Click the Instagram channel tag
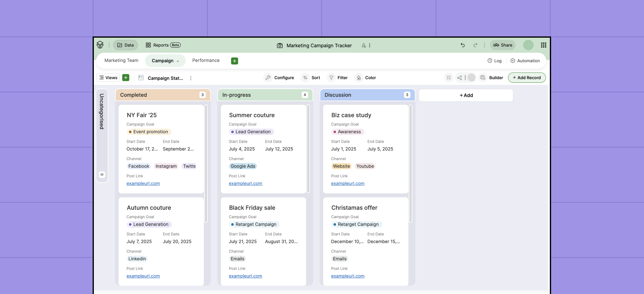This screenshot has width=644, height=294. pyautogui.click(x=166, y=166)
